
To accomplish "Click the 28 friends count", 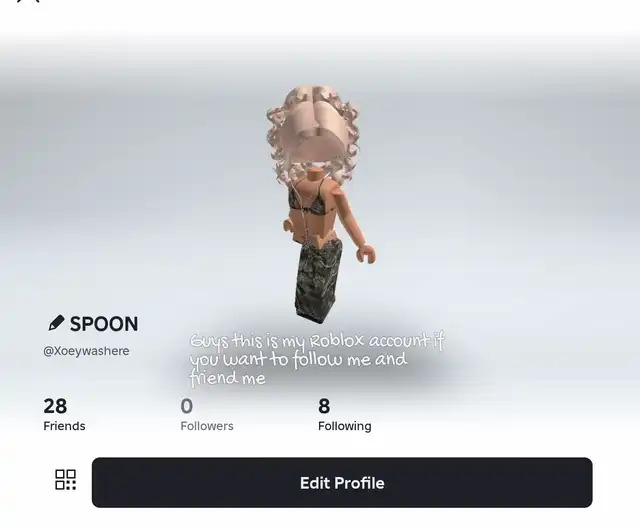I will tap(55, 406).
